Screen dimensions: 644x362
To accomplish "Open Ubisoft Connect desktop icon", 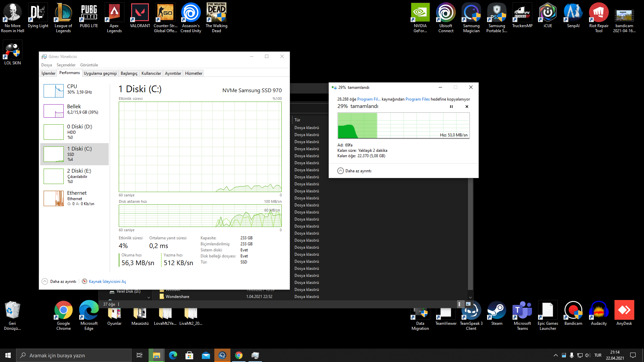I will pyautogui.click(x=446, y=18).
